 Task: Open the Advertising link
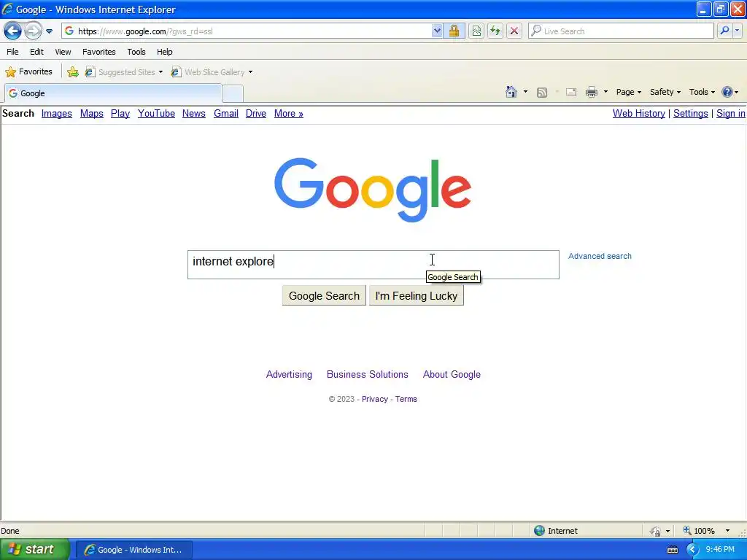(289, 374)
